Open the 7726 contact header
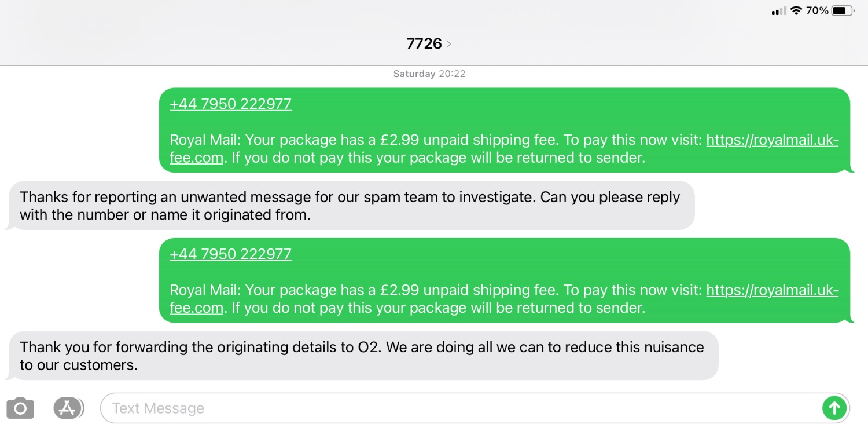Image resolution: width=868 pixels, height=424 pixels. 424,44
